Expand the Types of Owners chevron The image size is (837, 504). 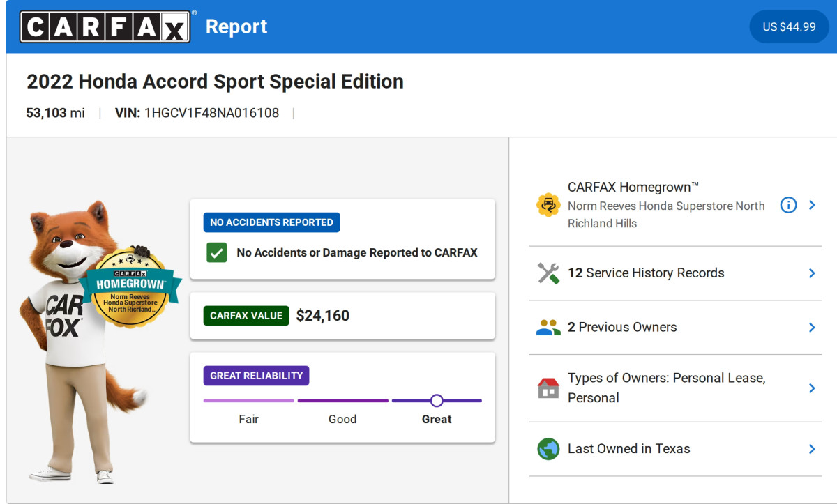pyautogui.click(x=812, y=388)
